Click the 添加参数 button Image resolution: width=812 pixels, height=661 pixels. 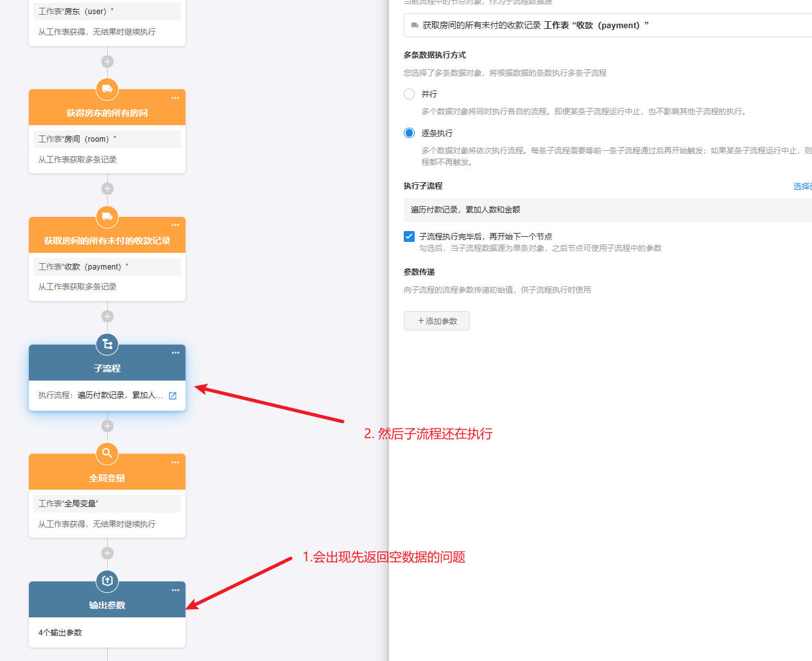coord(436,321)
